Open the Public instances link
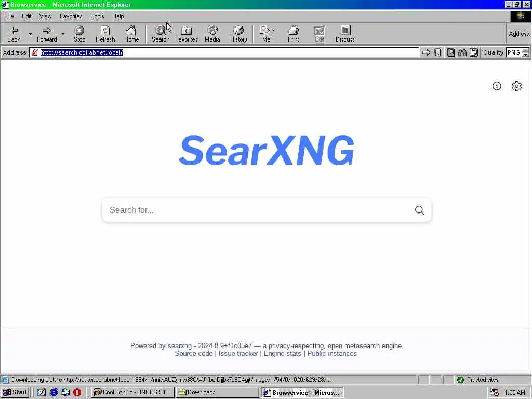This screenshot has height=399, width=532. tap(332, 353)
